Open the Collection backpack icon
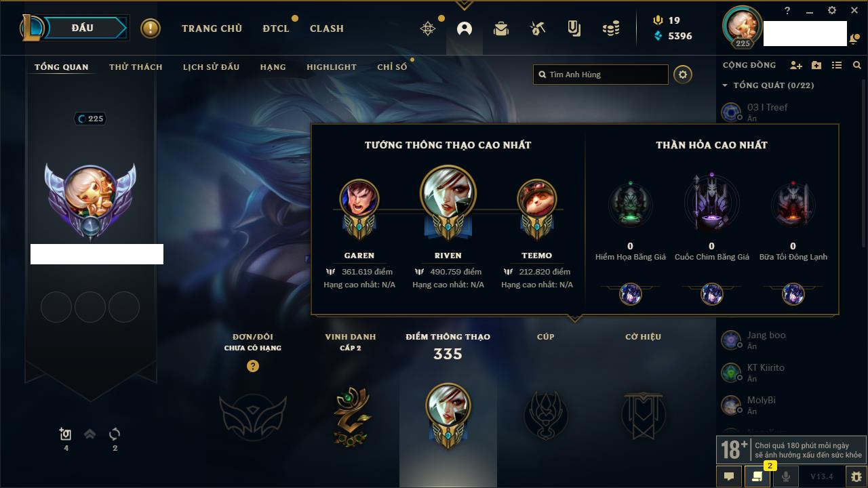 coord(501,28)
